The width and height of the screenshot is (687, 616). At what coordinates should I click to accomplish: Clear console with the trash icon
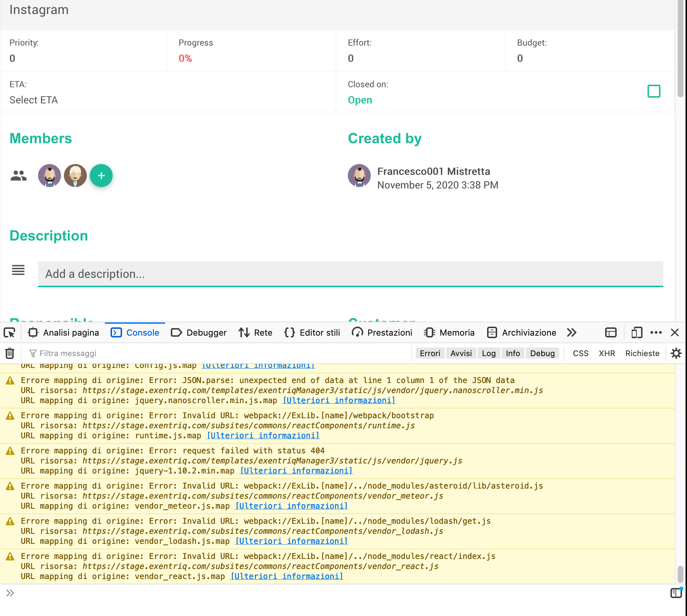coord(10,354)
